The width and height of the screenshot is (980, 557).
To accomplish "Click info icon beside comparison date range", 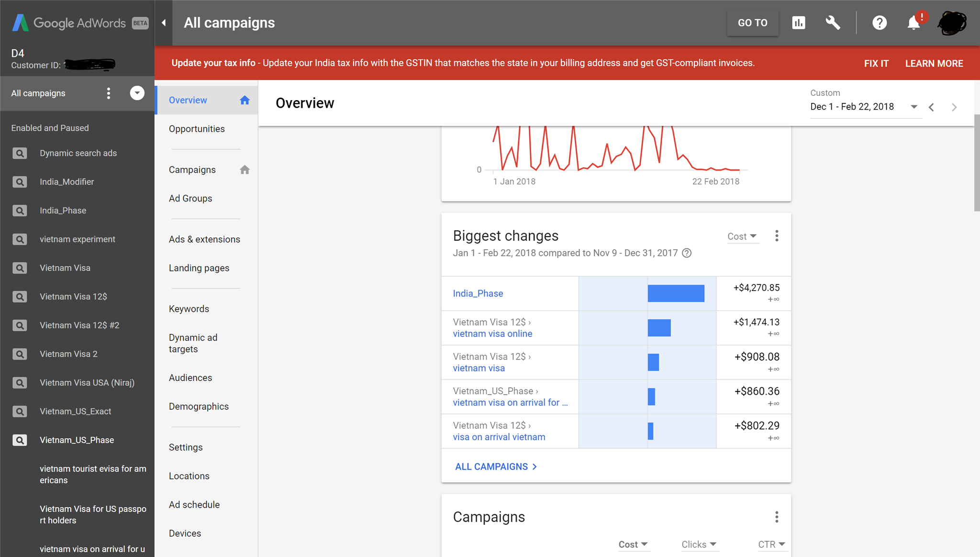I will pyautogui.click(x=687, y=253).
